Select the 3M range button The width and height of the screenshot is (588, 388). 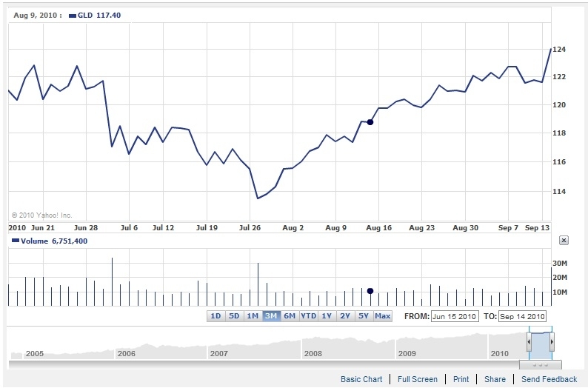point(271,316)
